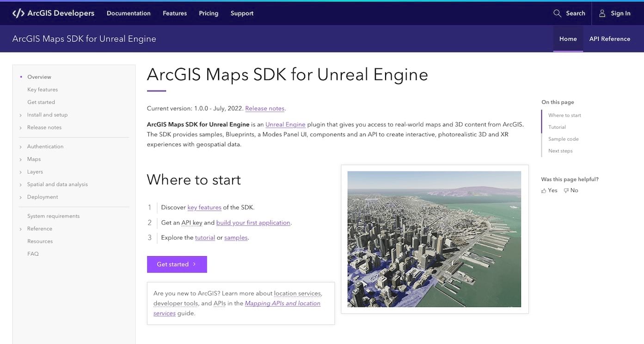This screenshot has width=644, height=344.
Task: Open the samples link
Action: [236, 238]
